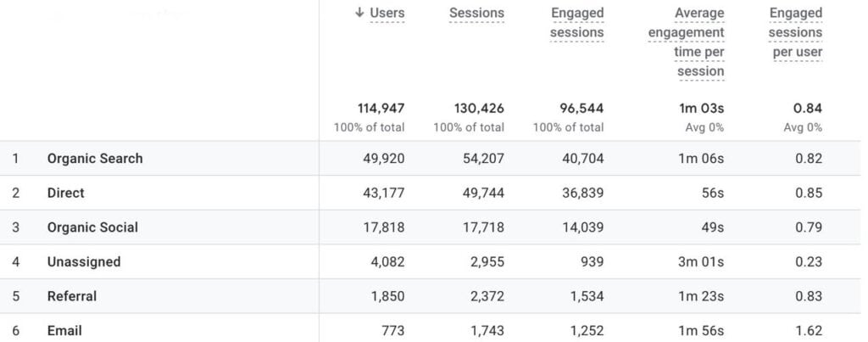
Task: Click total Users value 114,947
Action: coord(376,109)
